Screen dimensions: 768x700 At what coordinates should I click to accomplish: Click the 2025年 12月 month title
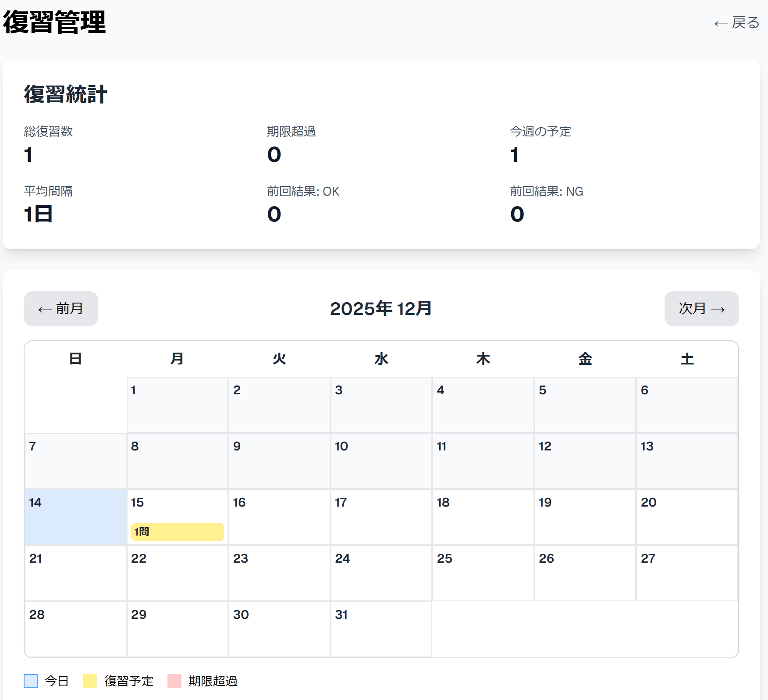[x=381, y=309]
